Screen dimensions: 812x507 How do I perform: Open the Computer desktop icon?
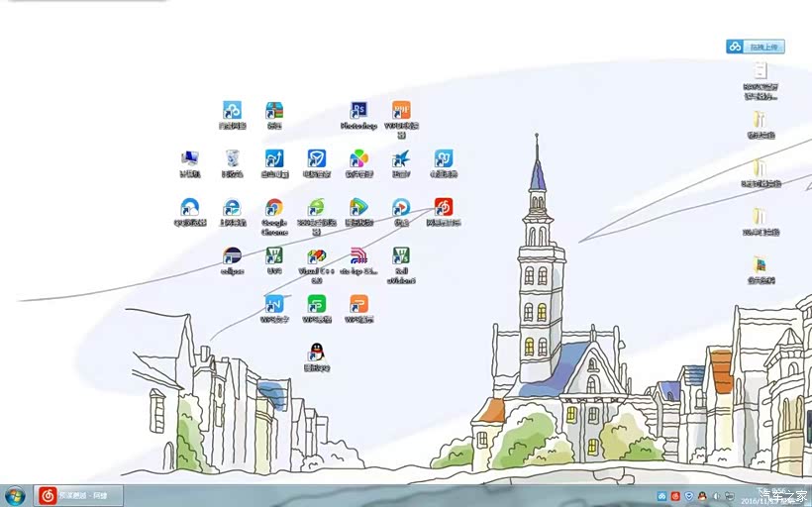[x=189, y=158]
